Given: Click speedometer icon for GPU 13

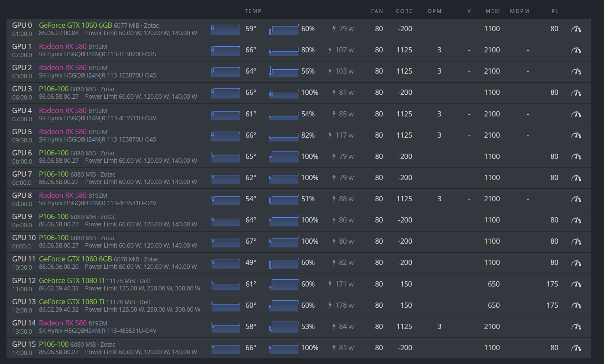Looking at the screenshot, I should click(576, 306).
